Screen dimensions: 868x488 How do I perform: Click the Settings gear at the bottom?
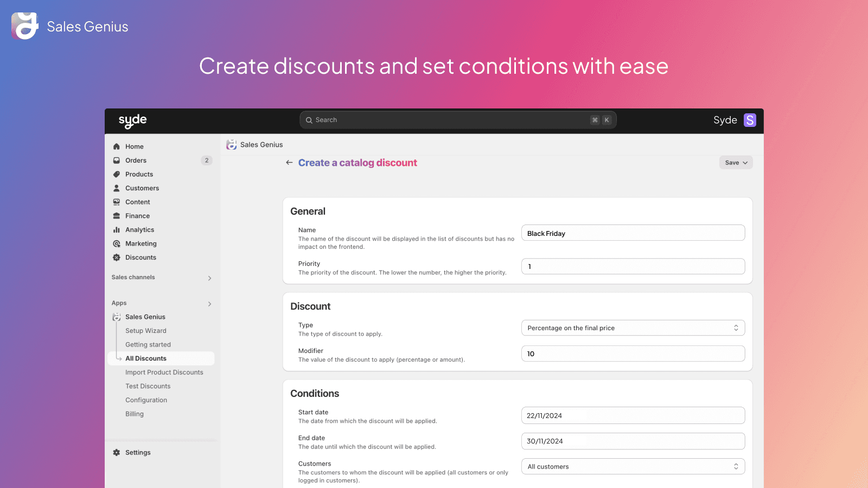click(116, 452)
